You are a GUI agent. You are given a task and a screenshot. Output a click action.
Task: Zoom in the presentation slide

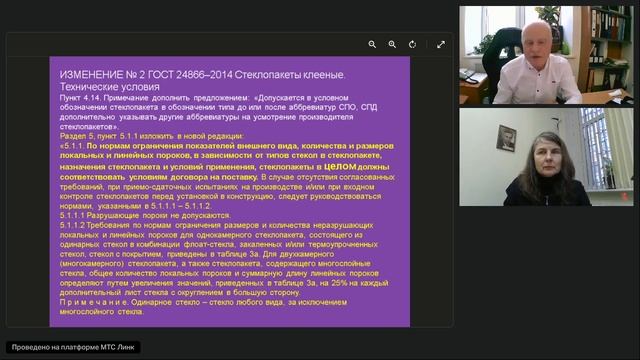[x=392, y=44]
